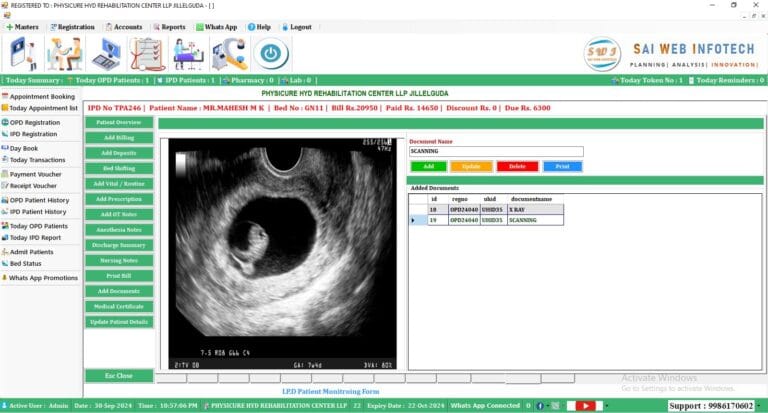Click the Sai Web Infotech logo
Viewport: 768px width, 413px height.
pyautogui.click(x=602, y=54)
